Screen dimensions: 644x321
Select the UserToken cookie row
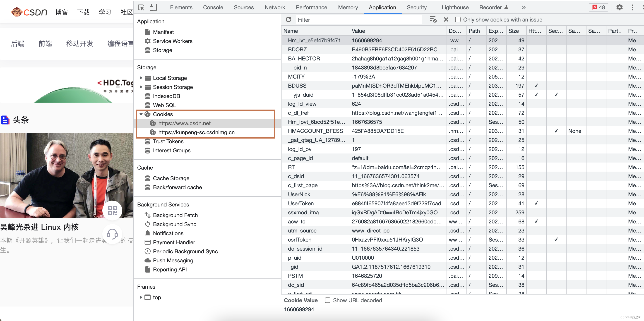(462, 204)
